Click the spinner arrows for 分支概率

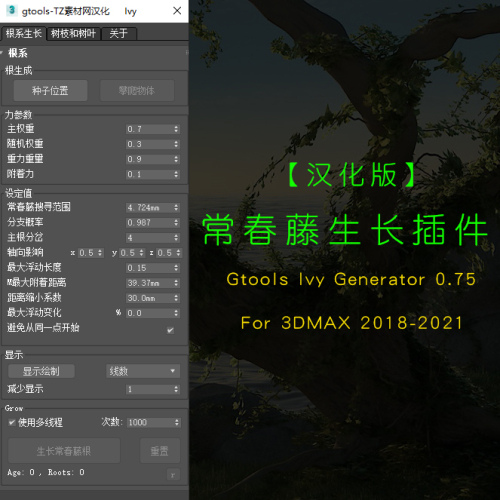pos(176,223)
